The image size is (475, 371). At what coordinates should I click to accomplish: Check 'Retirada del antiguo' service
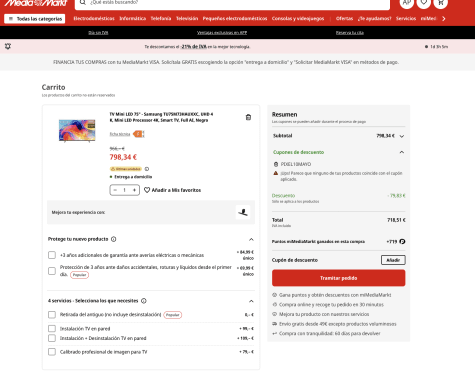[x=52, y=315]
